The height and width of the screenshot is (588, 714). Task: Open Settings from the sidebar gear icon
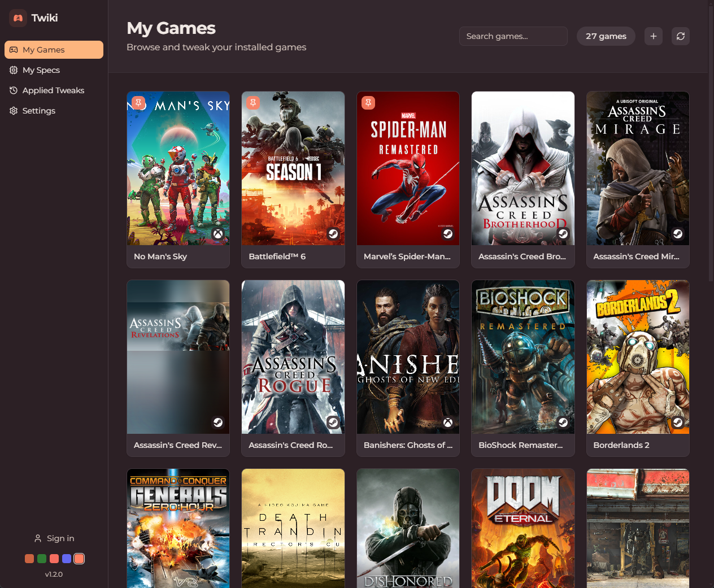click(x=37, y=110)
